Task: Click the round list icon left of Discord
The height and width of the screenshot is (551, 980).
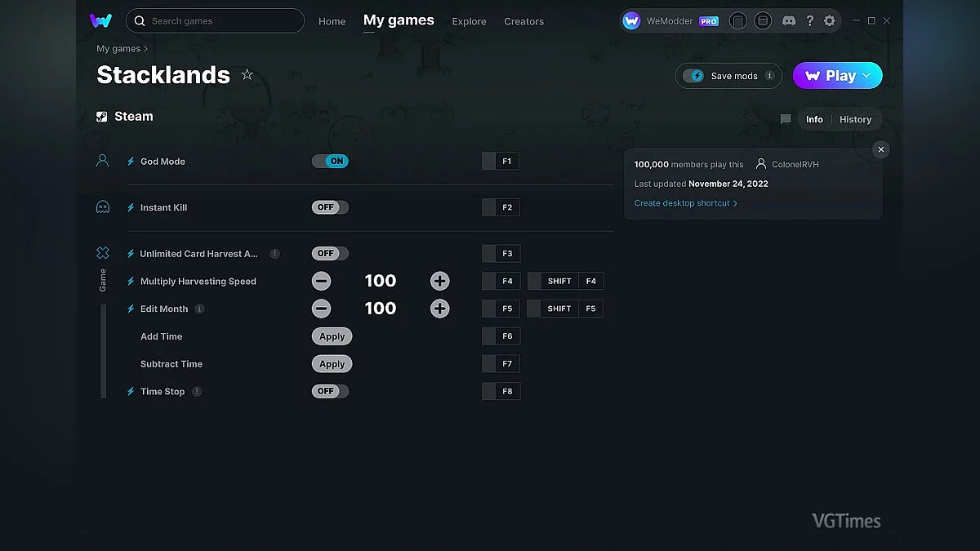Action: click(763, 21)
